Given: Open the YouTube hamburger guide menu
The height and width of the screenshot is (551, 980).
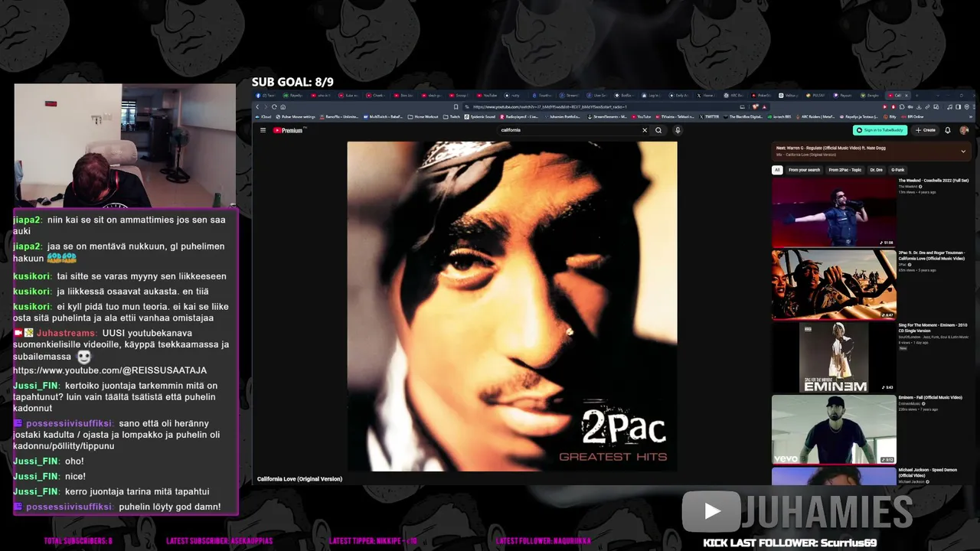Looking at the screenshot, I should [263, 130].
